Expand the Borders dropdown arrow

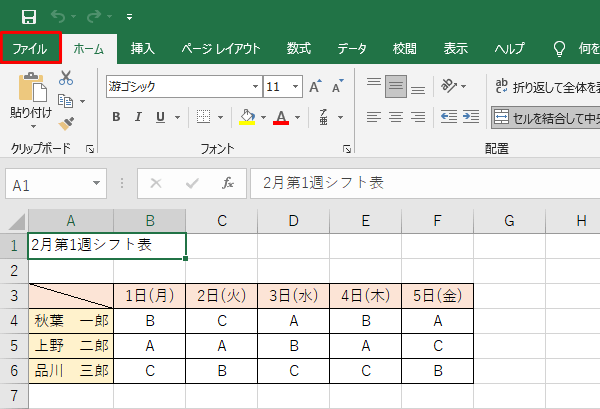pos(220,117)
